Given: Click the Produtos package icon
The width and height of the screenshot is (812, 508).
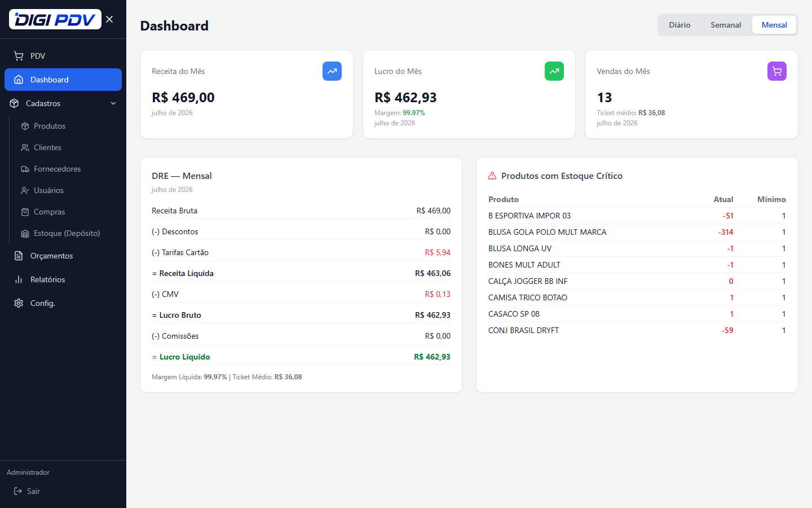Looking at the screenshot, I should point(25,126).
